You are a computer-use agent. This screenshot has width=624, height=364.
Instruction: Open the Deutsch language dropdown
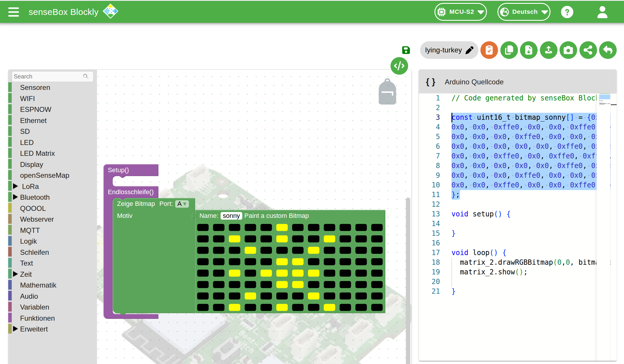point(524,12)
